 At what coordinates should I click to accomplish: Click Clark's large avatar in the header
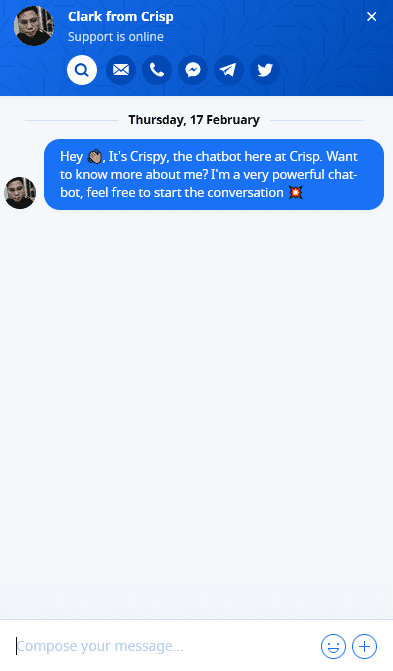click(34, 26)
